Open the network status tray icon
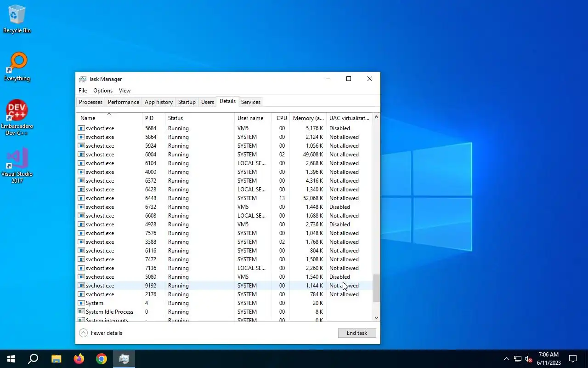This screenshot has height=368, width=588. coord(518,359)
